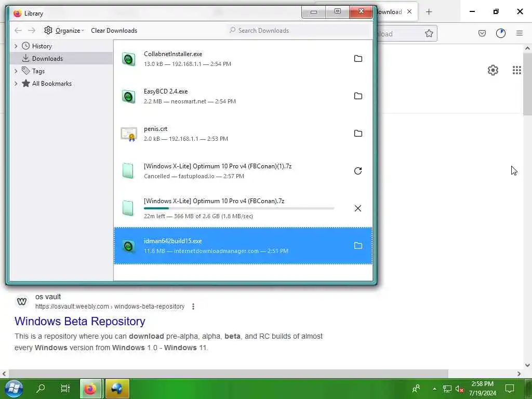Open taskbar search
The height and width of the screenshot is (399, 532).
click(x=41, y=389)
